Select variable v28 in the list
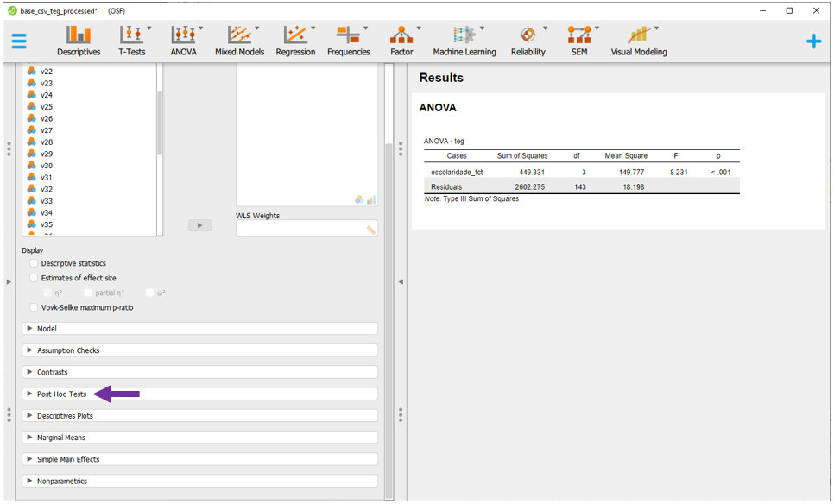 click(x=47, y=142)
